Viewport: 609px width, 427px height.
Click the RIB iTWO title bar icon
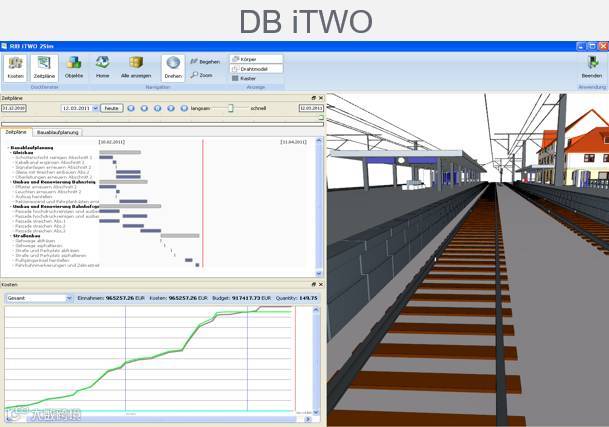coord(4,46)
